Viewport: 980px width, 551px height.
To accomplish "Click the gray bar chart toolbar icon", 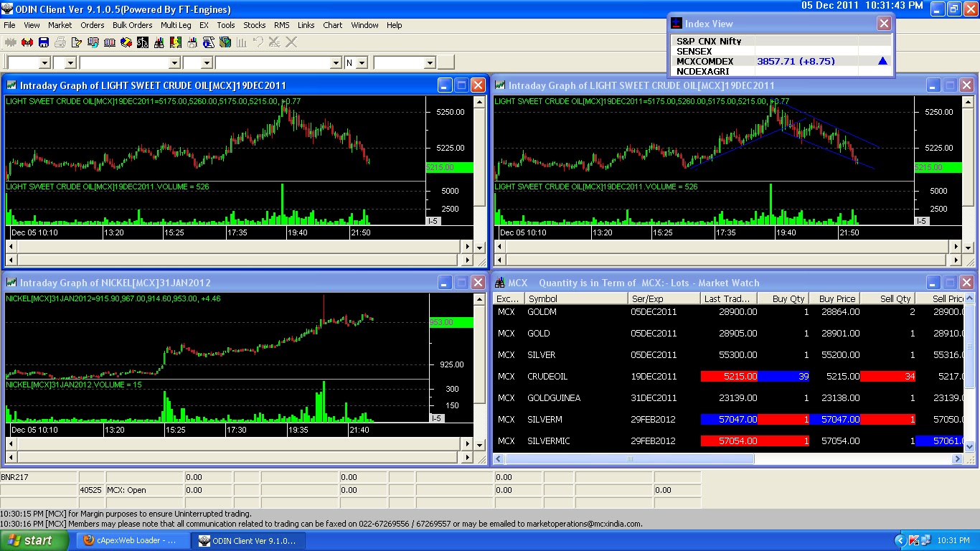I will point(241,42).
